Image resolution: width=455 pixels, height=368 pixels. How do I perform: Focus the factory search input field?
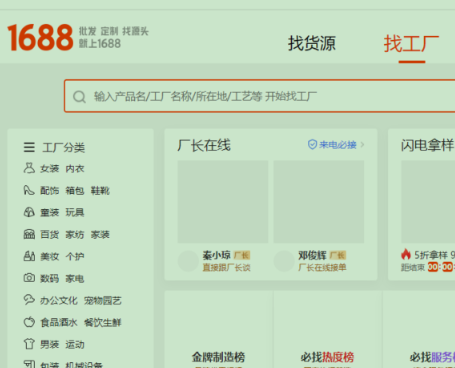260,96
